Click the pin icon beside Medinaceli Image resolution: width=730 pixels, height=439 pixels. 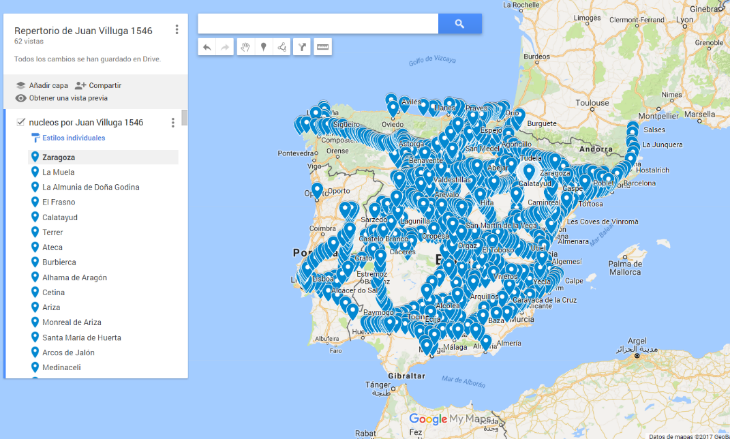(x=35, y=367)
